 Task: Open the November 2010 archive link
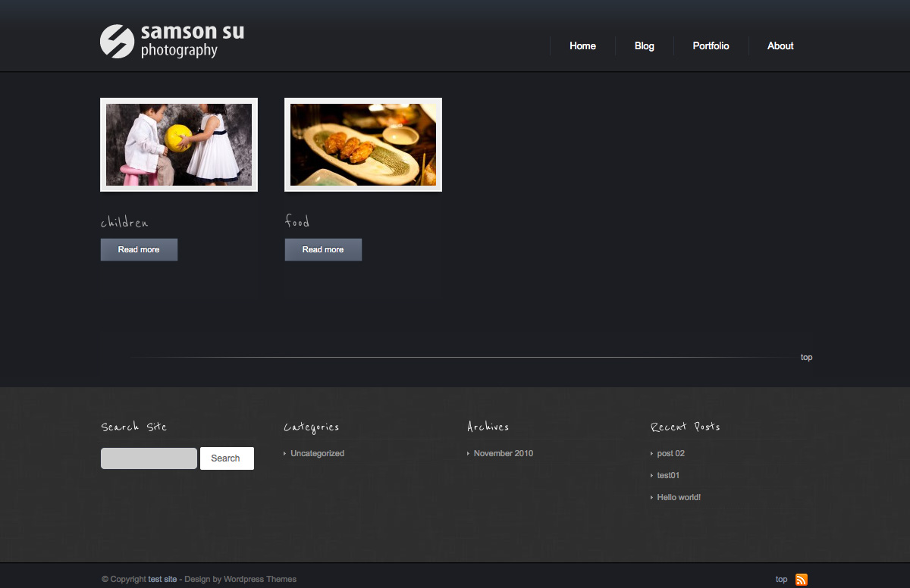[x=504, y=454]
